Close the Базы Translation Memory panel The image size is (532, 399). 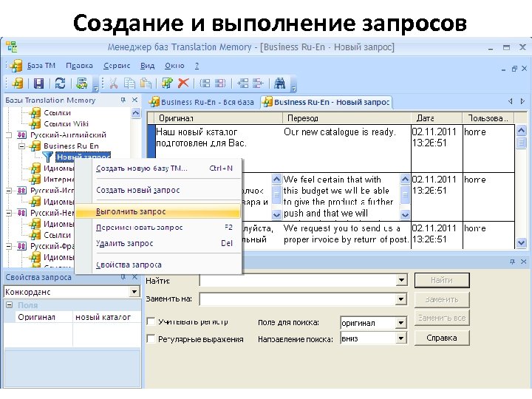point(134,100)
